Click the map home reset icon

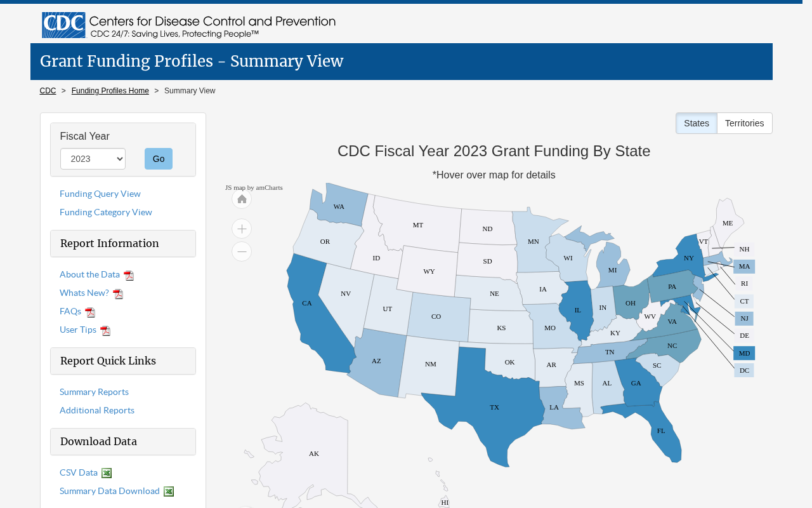[242, 199]
